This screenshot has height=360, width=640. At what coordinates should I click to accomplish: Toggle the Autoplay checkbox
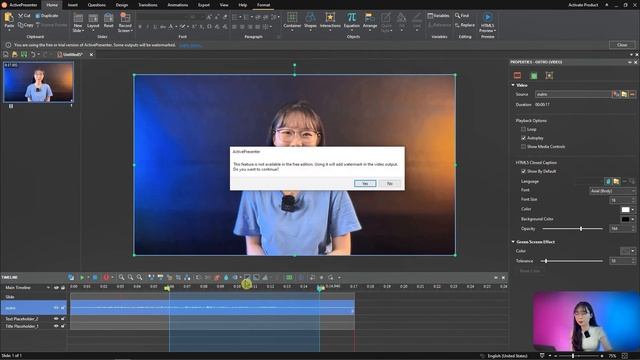[x=523, y=138]
